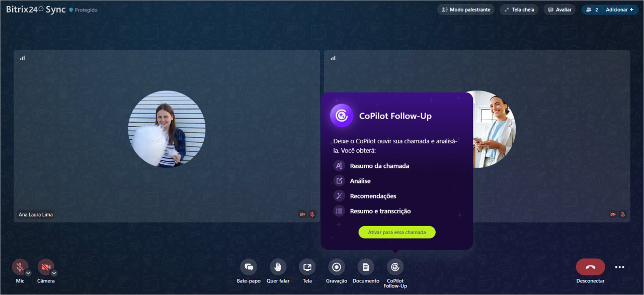Rate the call with Avaliar
Viewport: 644px width, 295px height.
tap(559, 10)
